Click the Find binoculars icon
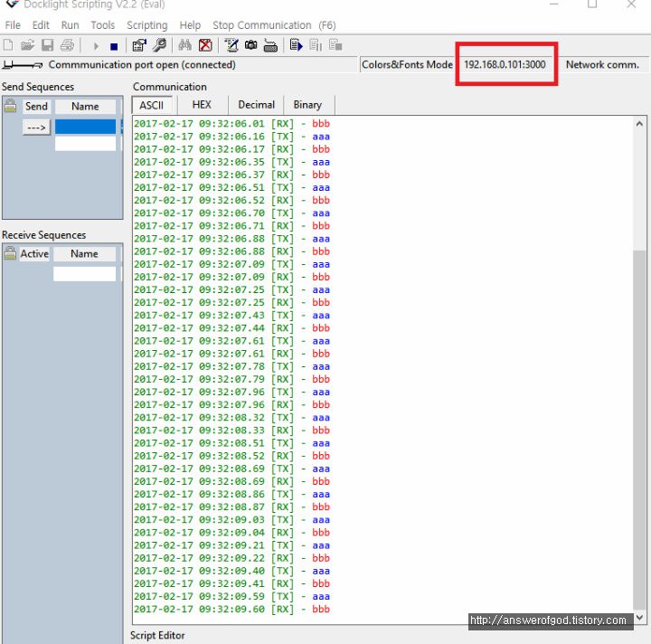651x644 pixels. (184, 45)
